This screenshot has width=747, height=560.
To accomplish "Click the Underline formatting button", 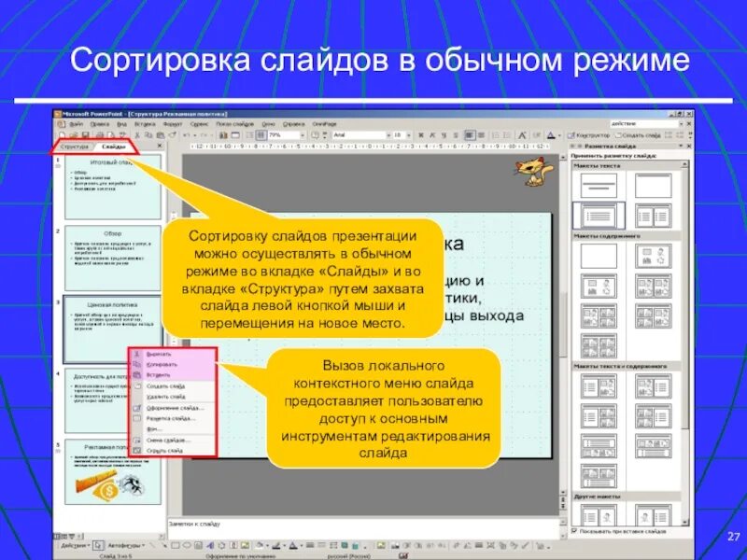I will click(444, 135).
